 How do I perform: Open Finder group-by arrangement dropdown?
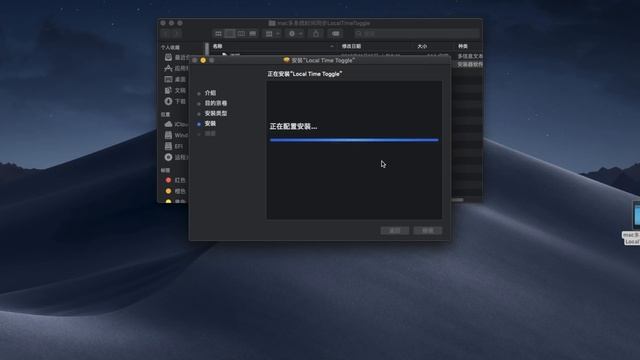point(272,33)
